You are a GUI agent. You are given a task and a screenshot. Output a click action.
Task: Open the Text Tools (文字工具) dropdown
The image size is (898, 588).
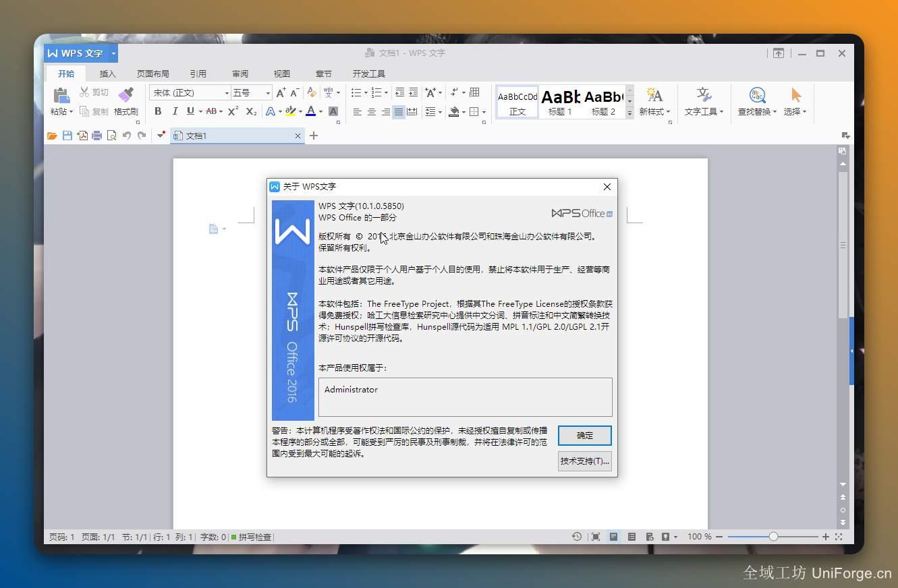point(704,111)
